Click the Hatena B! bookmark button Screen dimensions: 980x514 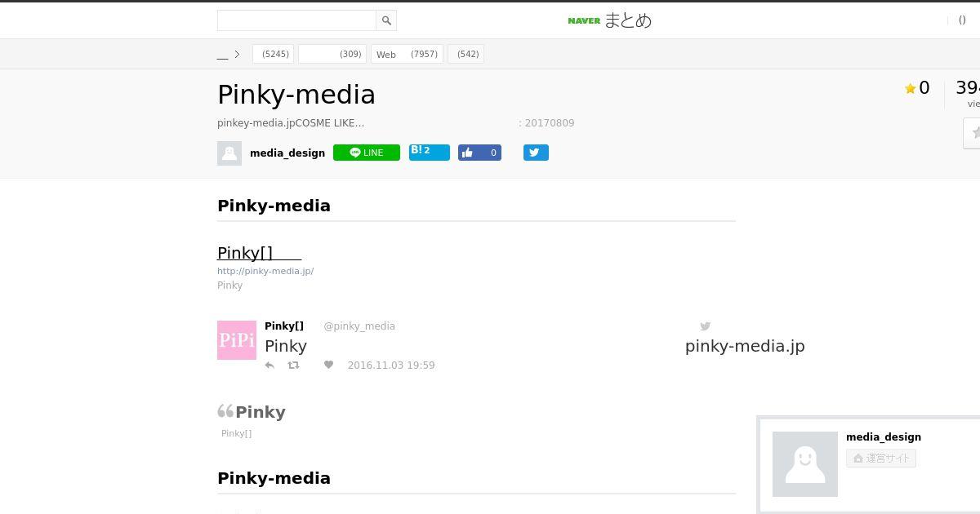pos(430,153)
